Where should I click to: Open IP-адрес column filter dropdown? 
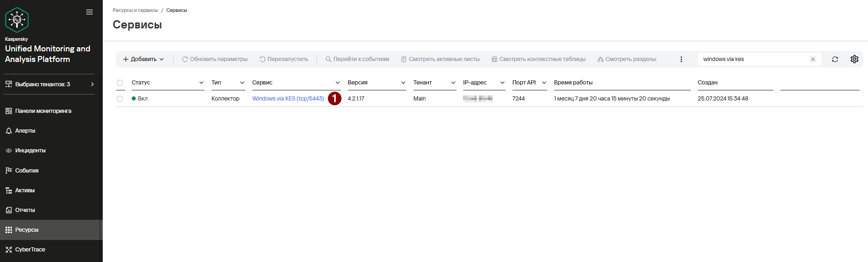pyautogui.click(x=502, y=83)
